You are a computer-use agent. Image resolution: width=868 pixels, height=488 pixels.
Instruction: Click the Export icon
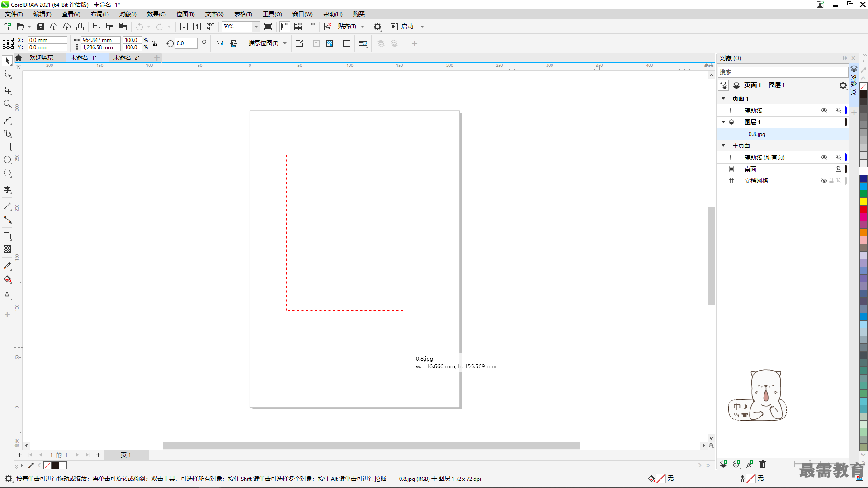point(197,27)
